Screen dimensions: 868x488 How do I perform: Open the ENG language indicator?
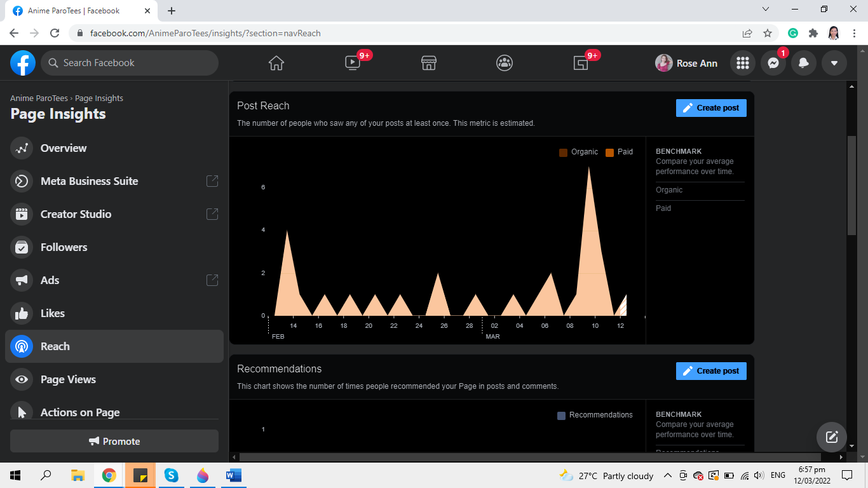pos(778,475)
